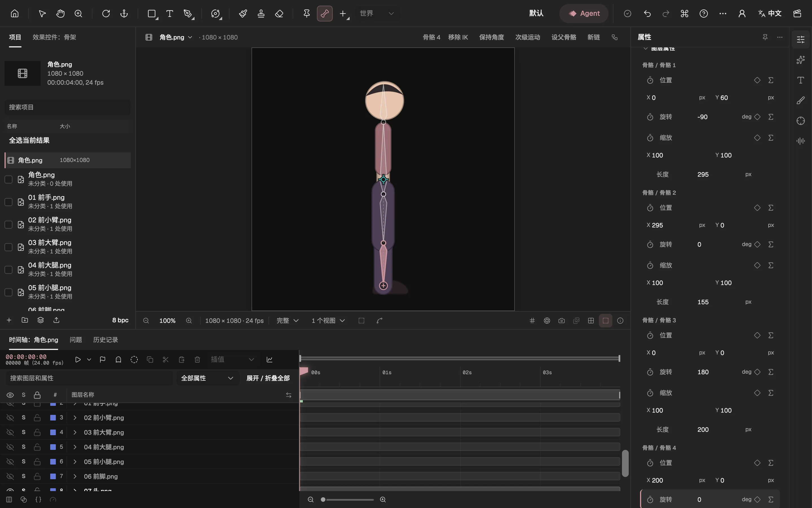Select the Zoom magnifier tool
The height and width of the screenshot is (508, 812).
click(78, 14)
